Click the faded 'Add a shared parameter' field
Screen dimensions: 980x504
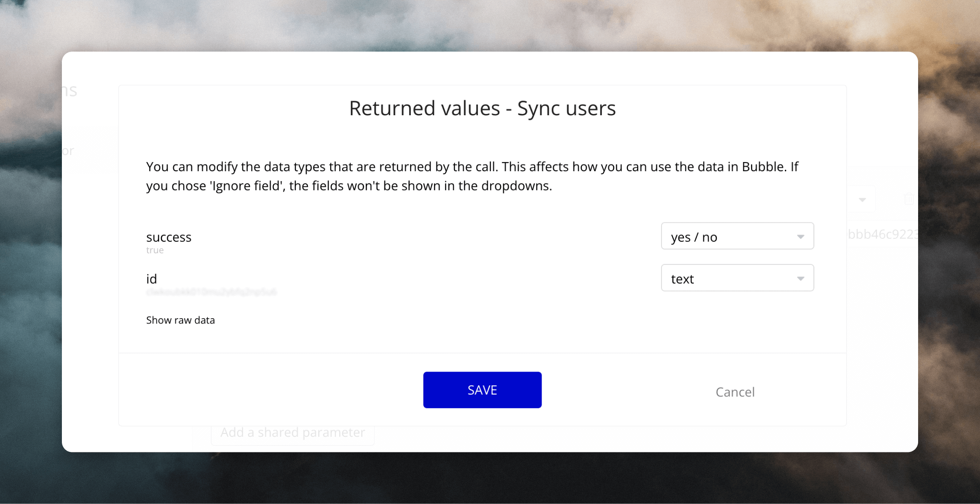pos(293,433)
